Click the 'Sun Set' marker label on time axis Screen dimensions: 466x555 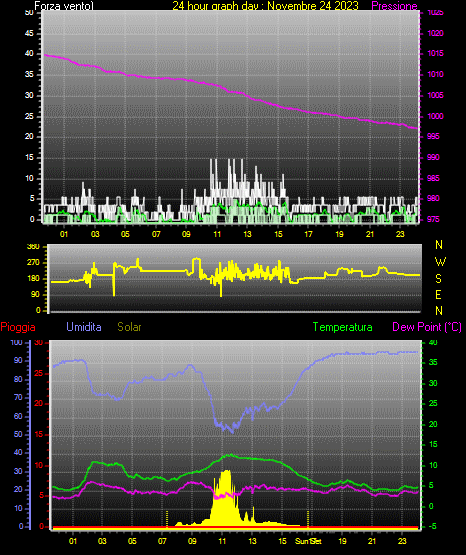coord(308,541)
